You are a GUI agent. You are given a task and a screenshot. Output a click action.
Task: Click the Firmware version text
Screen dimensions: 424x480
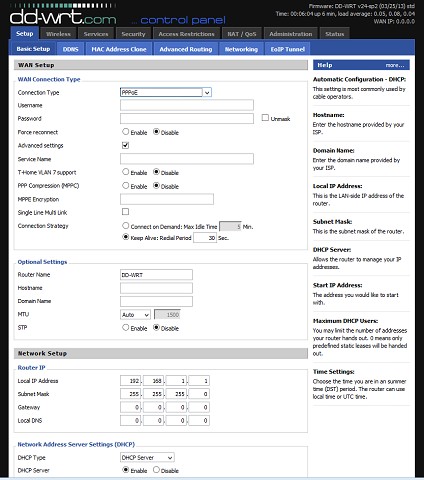[x=362, y=6]
